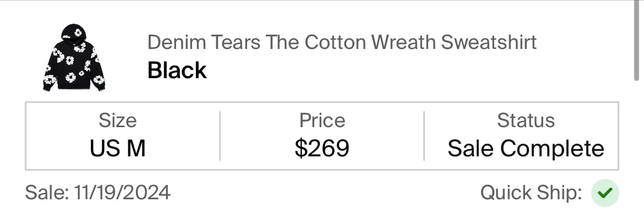Open the Sale Complete status
Screen dimensions: 644x218
(526, 148)
